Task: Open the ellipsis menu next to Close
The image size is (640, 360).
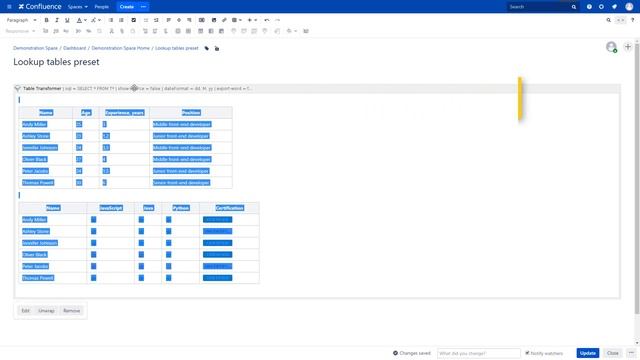Action: (631, 353)
